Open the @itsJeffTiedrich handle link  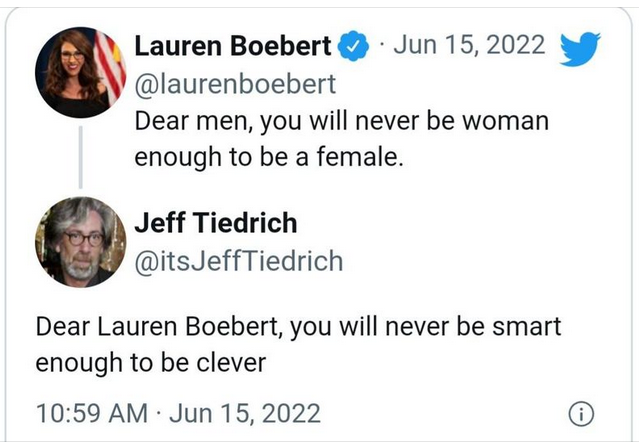[x=238, y=260]
